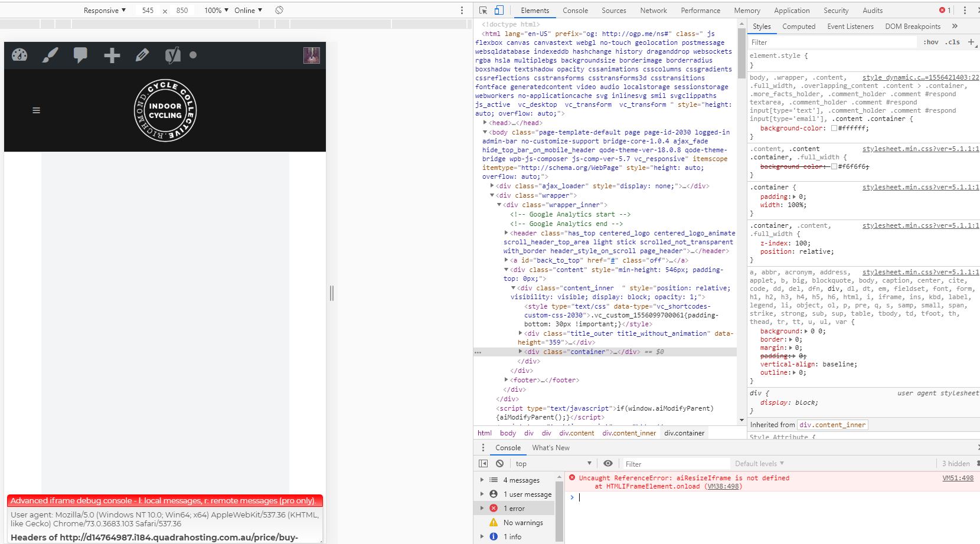Open the comments bubble icon

point(80,55)
